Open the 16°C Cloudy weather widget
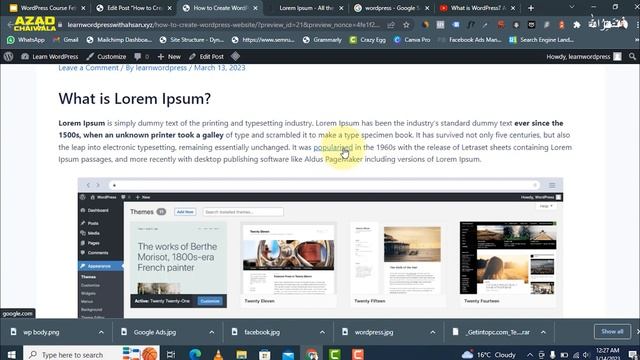The height and width of the screenshot is (360, 640). [489, 355]
